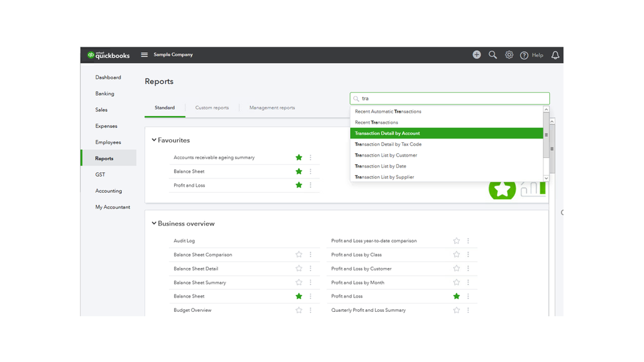Open Accounting in sidebar
The height and width of the screenshot is (362, 644).
[108, 191]
